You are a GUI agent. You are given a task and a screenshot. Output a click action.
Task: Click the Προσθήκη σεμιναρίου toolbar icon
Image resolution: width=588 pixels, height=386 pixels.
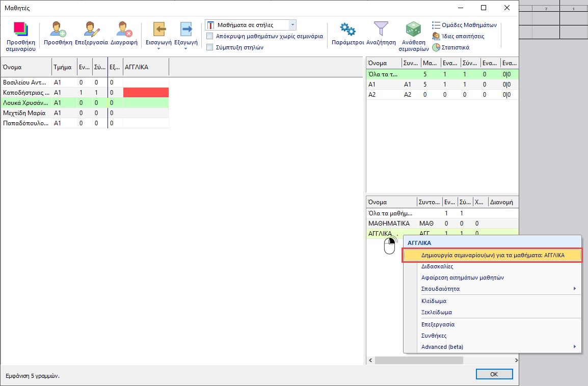coord(20,30)
